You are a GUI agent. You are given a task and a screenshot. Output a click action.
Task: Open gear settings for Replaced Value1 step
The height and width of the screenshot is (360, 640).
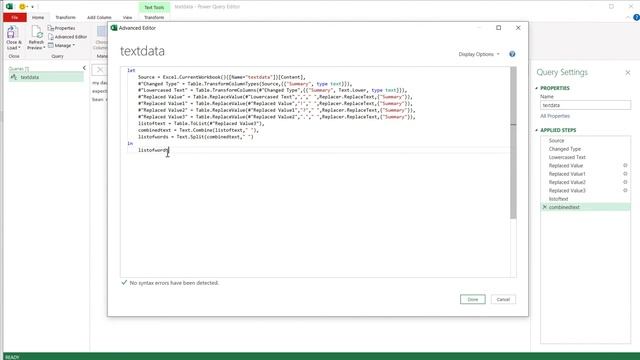[625, 174]
